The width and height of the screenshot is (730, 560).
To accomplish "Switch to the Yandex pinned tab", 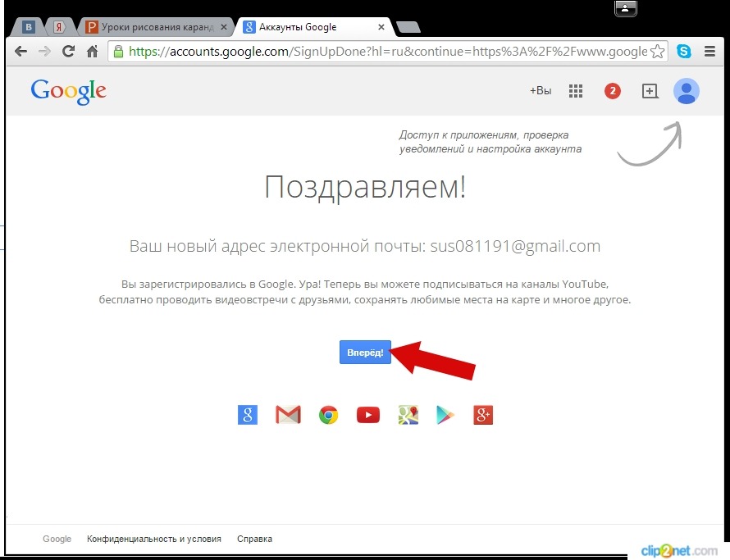I will pyautogui.click(x=59, y=27).
